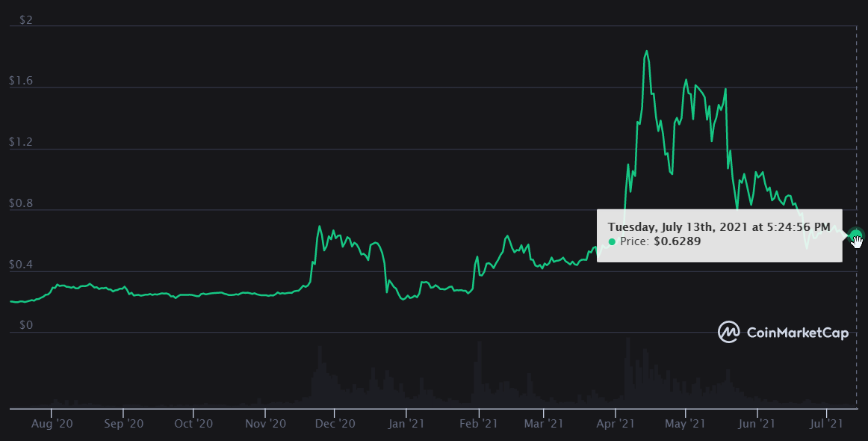Image resolution: width=868 pixels, height=441 pixels.
Task: Click the $0.8 price axis label
Action: click(x=22, y=204)
